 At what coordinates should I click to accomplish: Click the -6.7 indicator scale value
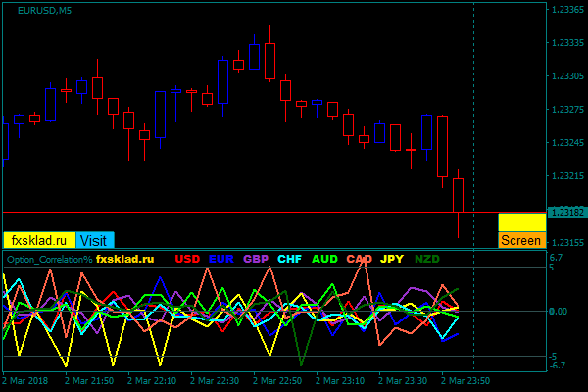click(557, 366)
